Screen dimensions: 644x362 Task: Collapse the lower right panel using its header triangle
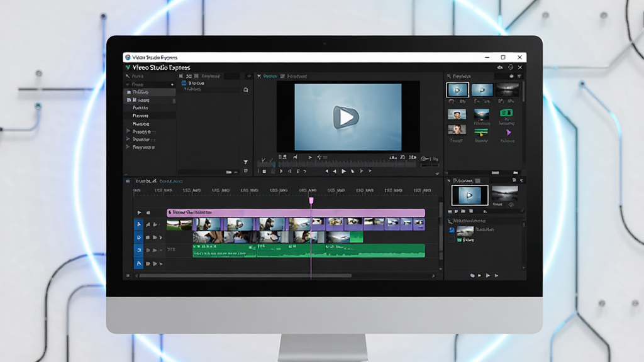point(449,180)
